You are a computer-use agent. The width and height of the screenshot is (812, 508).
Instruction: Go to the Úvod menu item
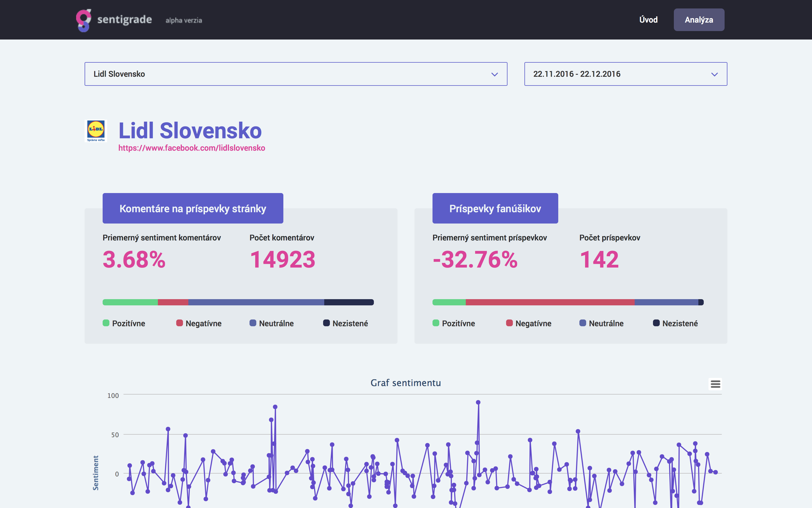(x=648, y=20)
